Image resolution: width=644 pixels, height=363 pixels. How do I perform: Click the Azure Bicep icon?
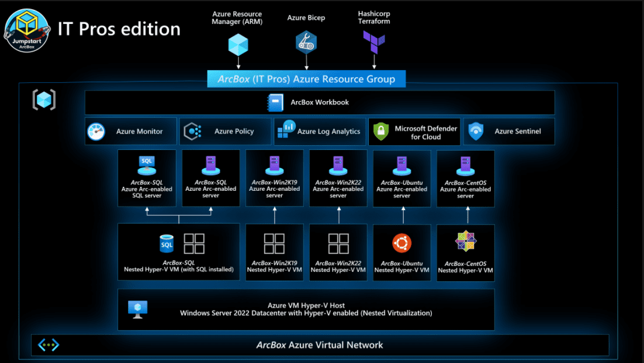[306, 42]
